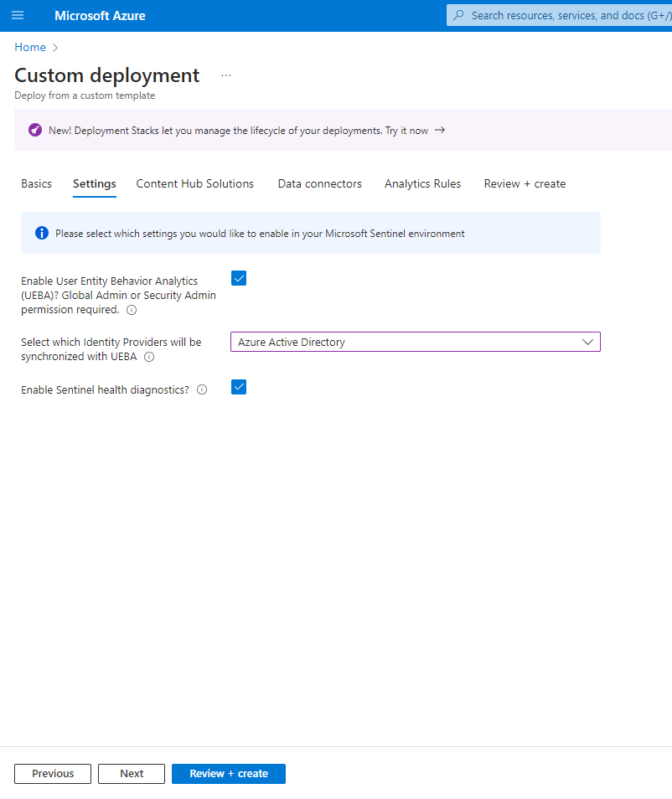
Task: Click the Enable Sentinel health diagnostics label
Action: tap(105, 389)
